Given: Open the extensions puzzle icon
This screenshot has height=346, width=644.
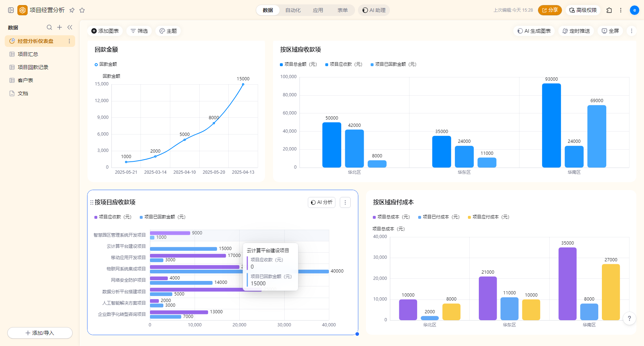Looking at the screenshot, I should click(609, 10).
